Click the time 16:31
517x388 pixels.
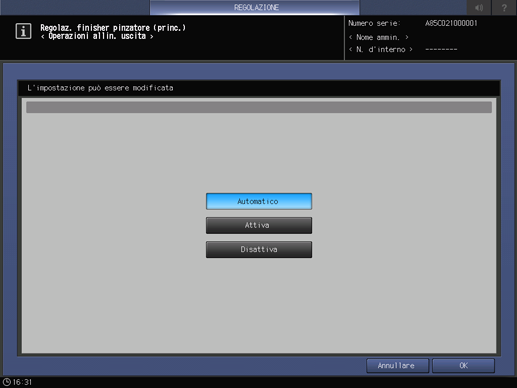[22, 382]
